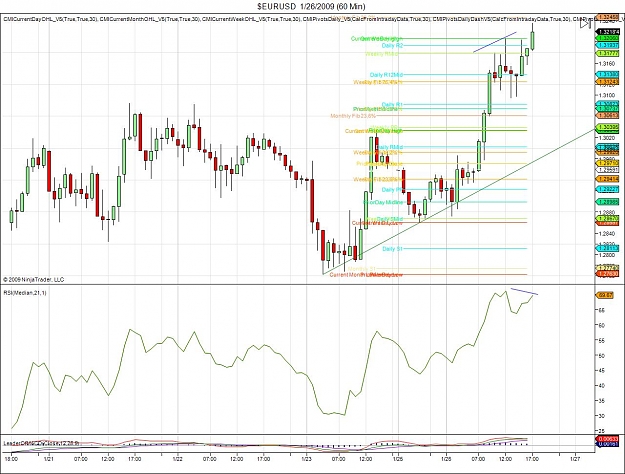
Task: Click the red 0.00633 indicator value marker
Action: click(607, 439)
